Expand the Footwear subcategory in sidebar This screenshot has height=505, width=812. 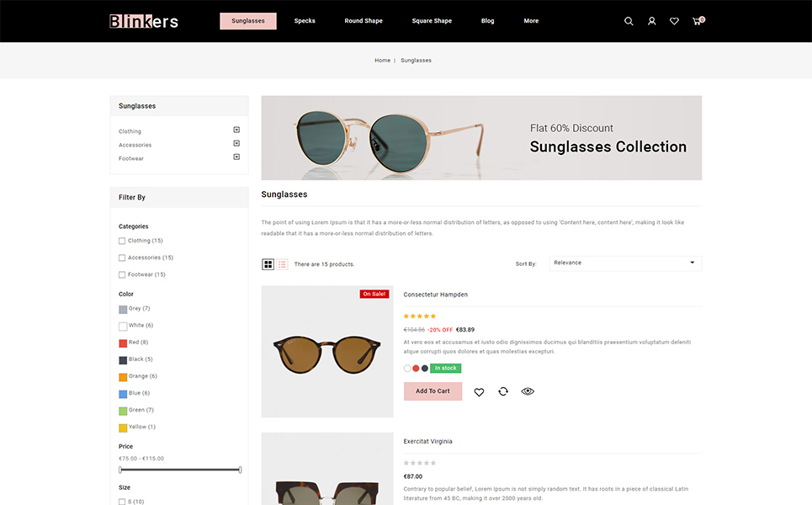tap(236, 157)
